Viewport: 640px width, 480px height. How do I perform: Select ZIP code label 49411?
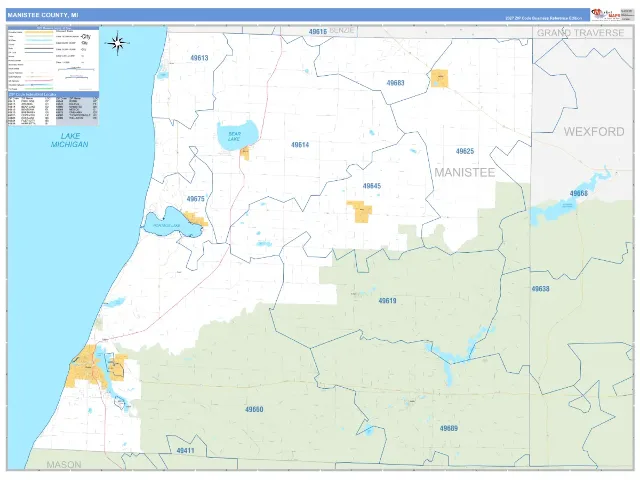pos(186,451)
